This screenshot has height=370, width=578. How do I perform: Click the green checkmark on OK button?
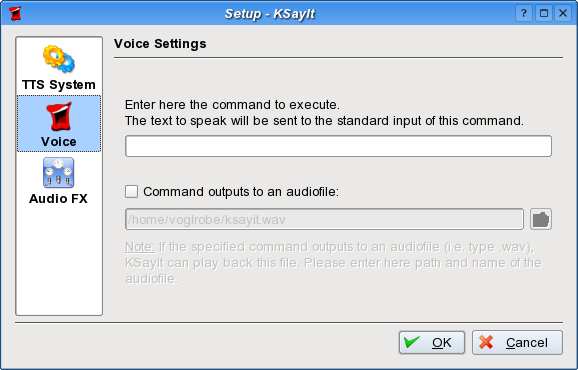point(412,342)
